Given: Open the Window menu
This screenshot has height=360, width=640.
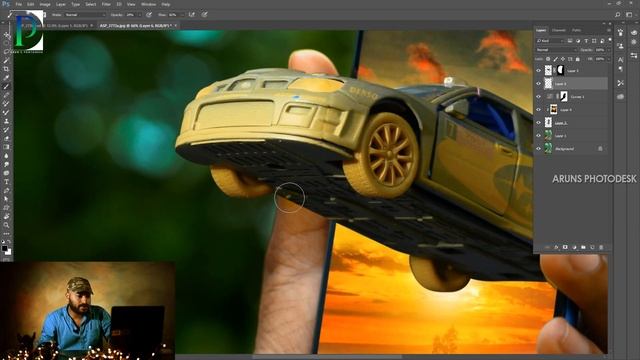Looking at the screenshot, I should (149, 4).
